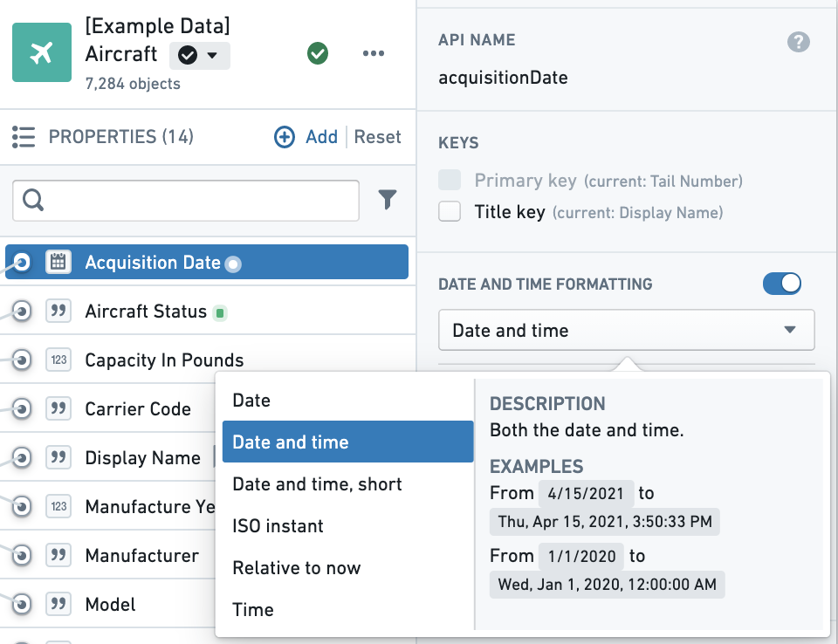Click the properties list icon beside PROPERTIES

click(x=24, y=137)
